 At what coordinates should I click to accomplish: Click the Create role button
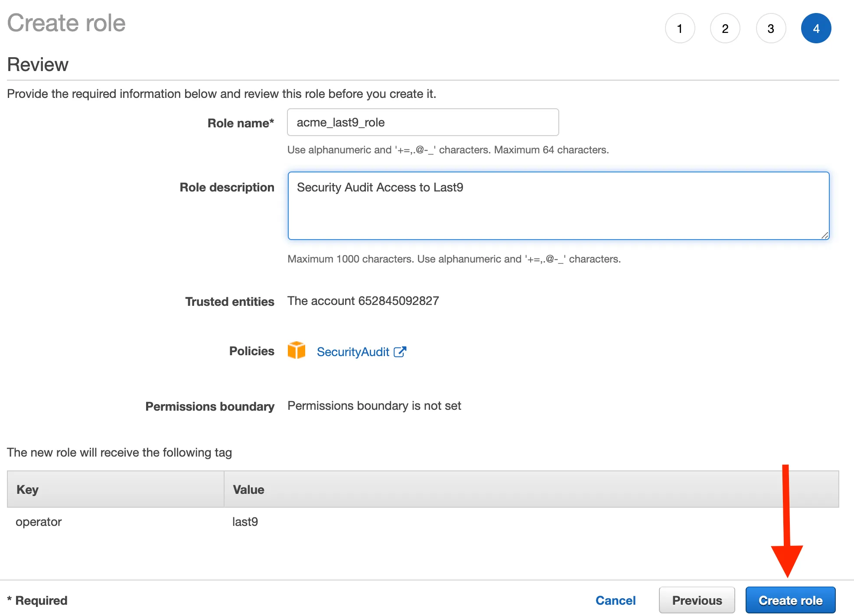tap(790, 600)
